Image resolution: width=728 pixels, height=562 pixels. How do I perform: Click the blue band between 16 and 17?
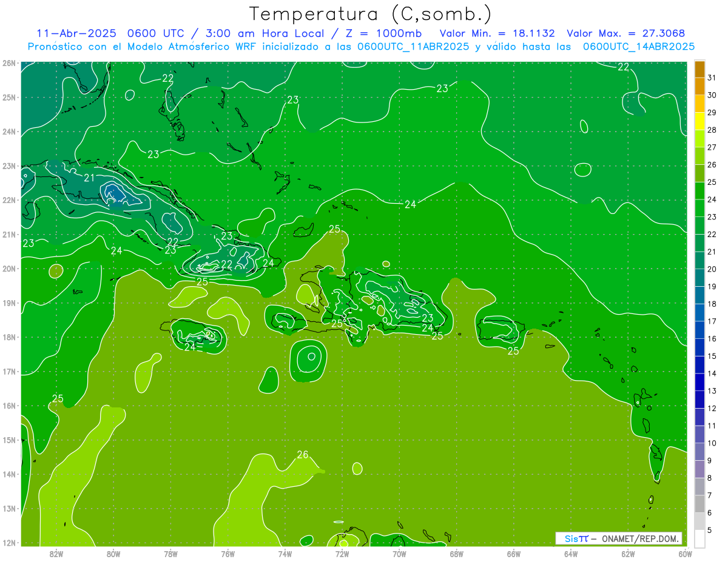(699, 330)
